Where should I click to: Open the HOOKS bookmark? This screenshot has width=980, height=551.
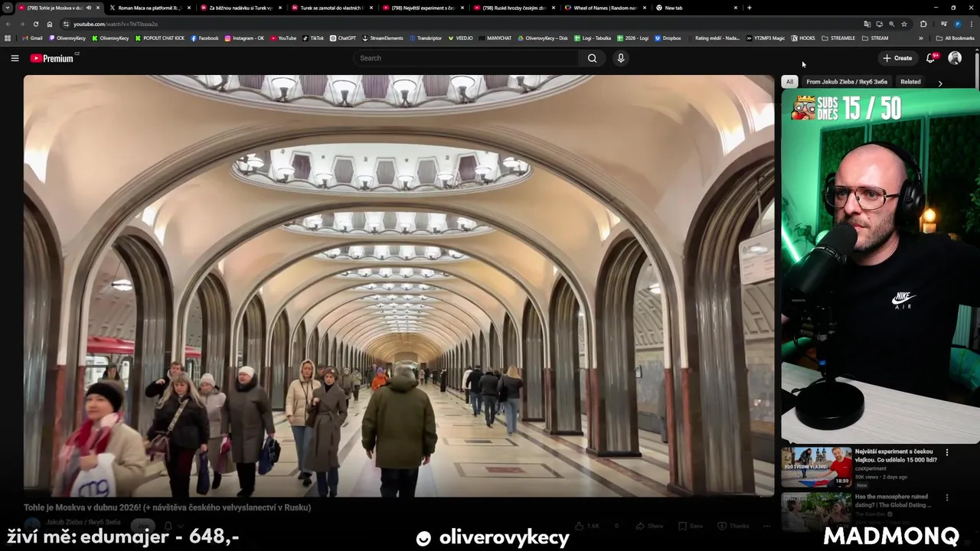pyautogui.click(x=803, y=38)
